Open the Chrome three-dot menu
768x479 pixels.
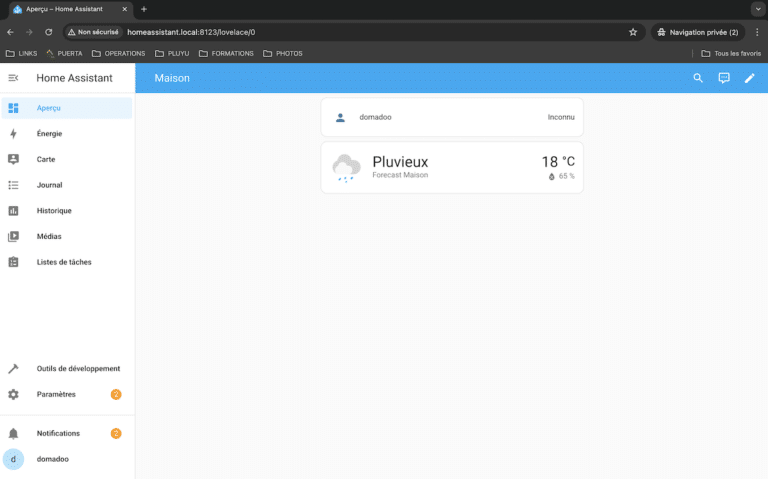[757, 32]
